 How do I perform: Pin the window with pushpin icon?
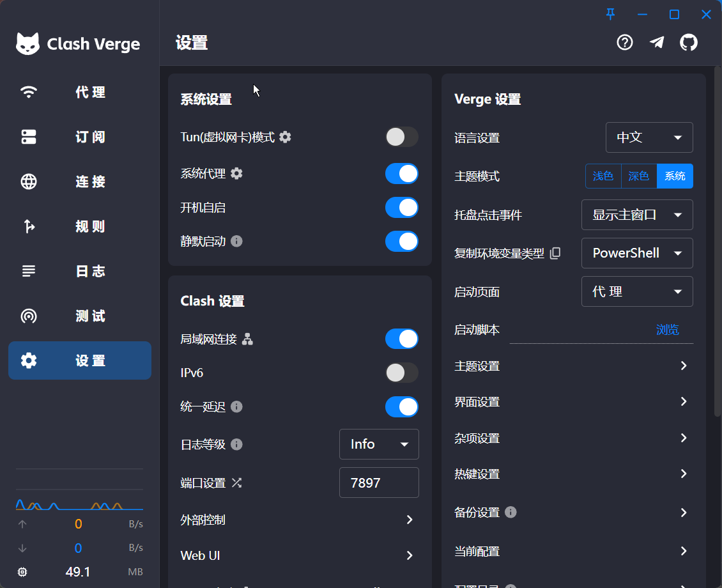[611, 14]
